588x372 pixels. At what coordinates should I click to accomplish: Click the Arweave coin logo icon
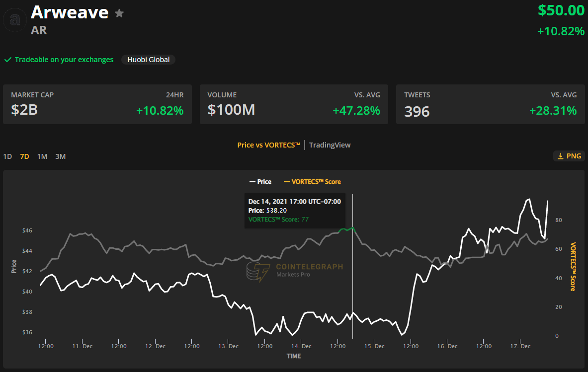tap(14, 19)
